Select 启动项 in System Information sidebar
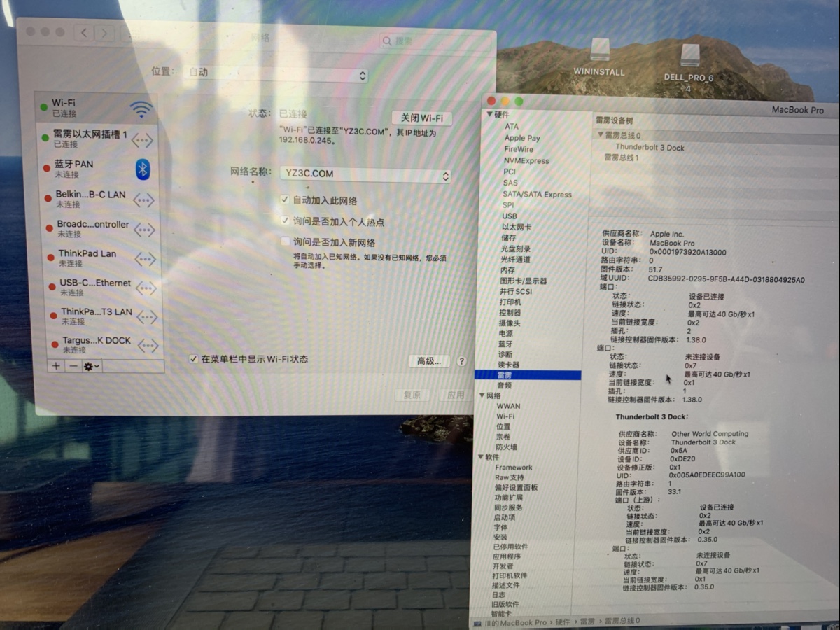The width and height of the screenshot is (840, 630). click(504, 517)
